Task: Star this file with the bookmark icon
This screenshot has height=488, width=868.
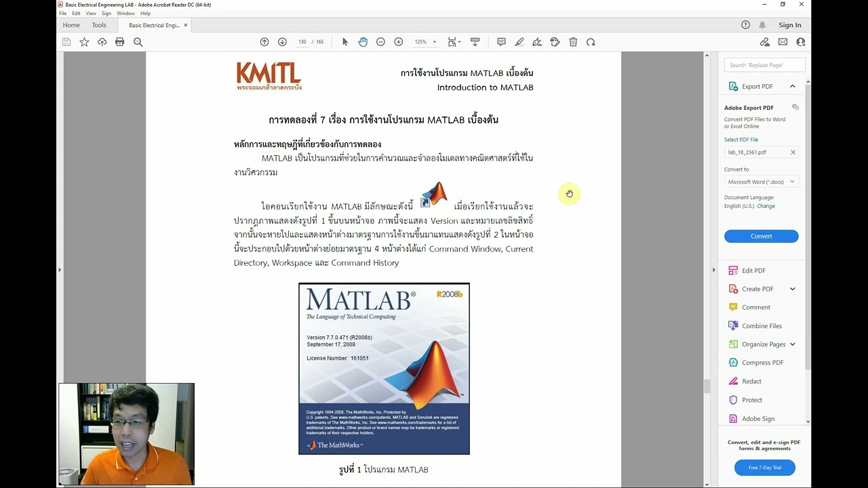Action: click(84, 42)
